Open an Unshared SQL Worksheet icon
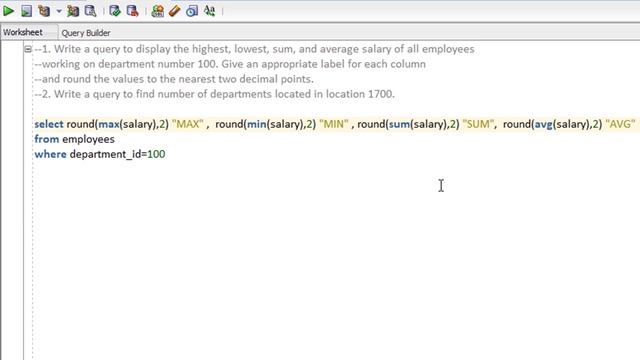Image resolution: width=640 pixels, height=360 pixels. click(158, 11)
